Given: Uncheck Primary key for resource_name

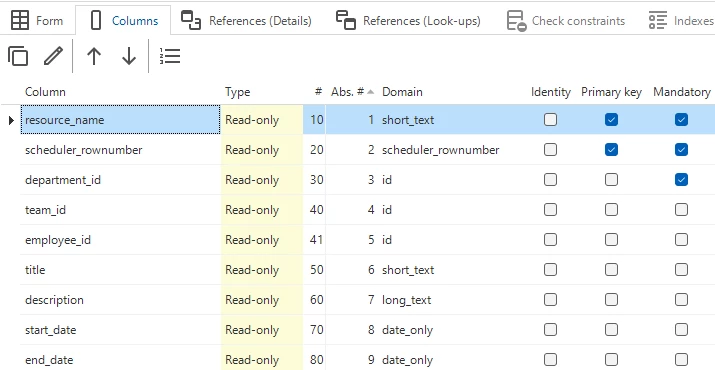Looking at the screenshot, I should pos(611,120).
